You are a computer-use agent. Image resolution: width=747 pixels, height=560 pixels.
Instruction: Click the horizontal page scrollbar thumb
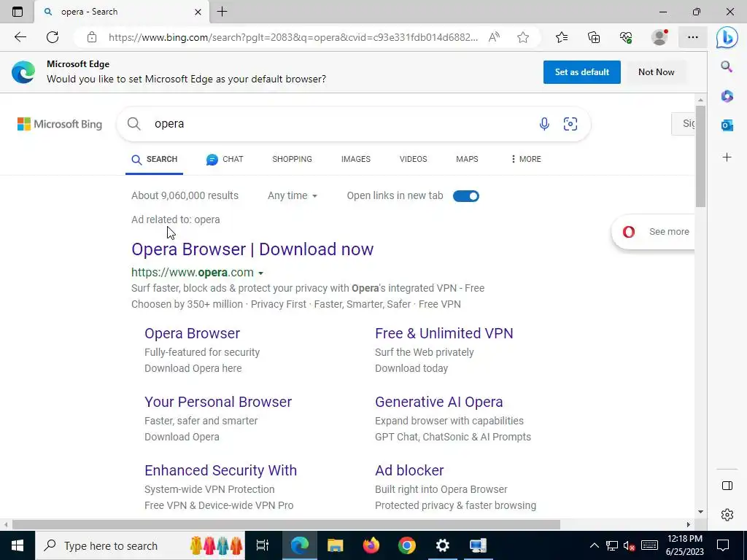(x=286, y=524)
